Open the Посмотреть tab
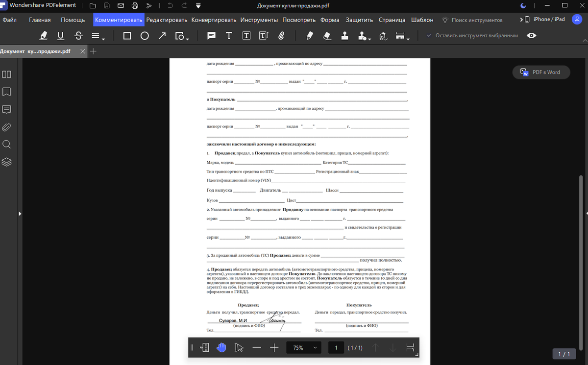588x365 pixels. 299,20
